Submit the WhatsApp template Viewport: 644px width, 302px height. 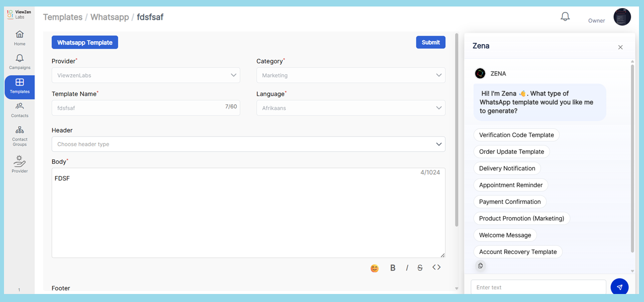click(430, 43)
